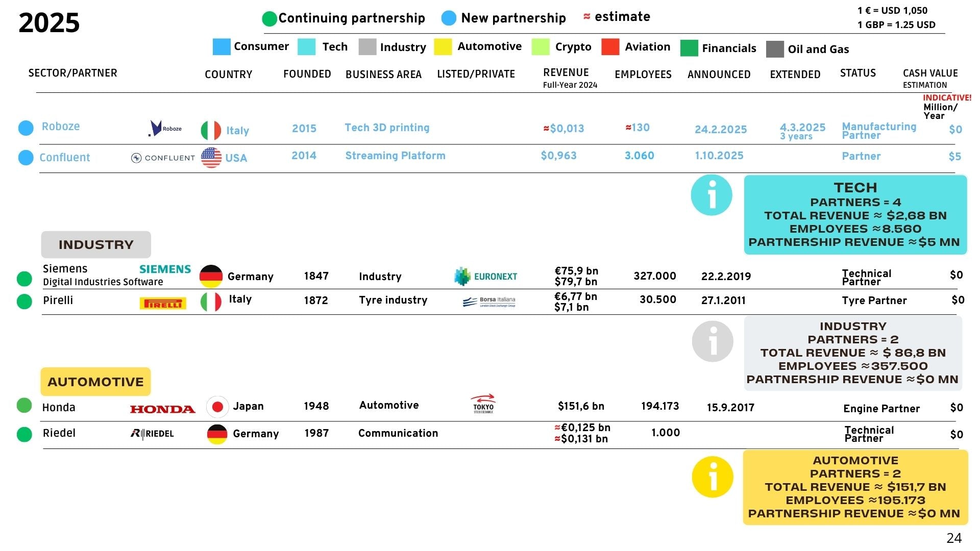
Task: Click the INDUSTRY section label
Action: 96,244
